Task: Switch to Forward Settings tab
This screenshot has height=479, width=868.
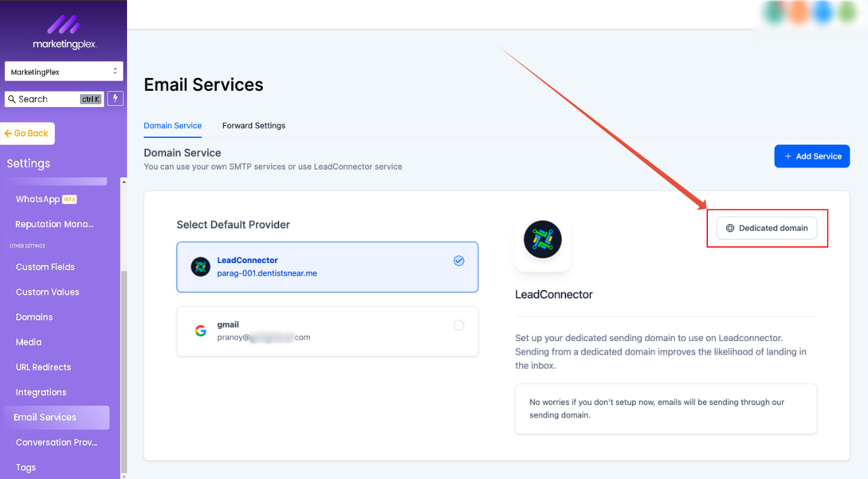Action: coord(254,126)
